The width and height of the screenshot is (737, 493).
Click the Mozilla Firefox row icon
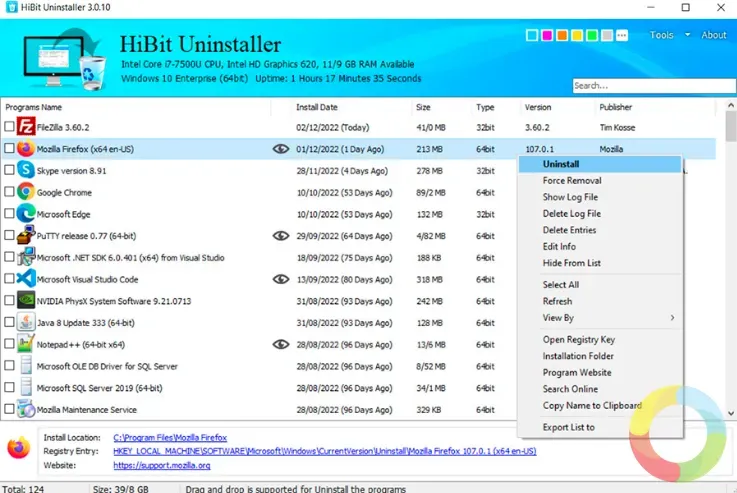[x=26, y=149]
